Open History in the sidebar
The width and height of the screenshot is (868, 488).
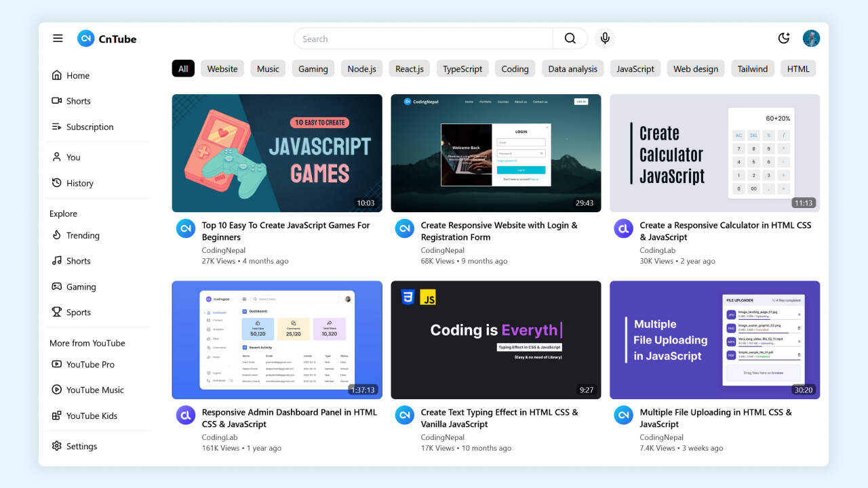coord(80,183)
